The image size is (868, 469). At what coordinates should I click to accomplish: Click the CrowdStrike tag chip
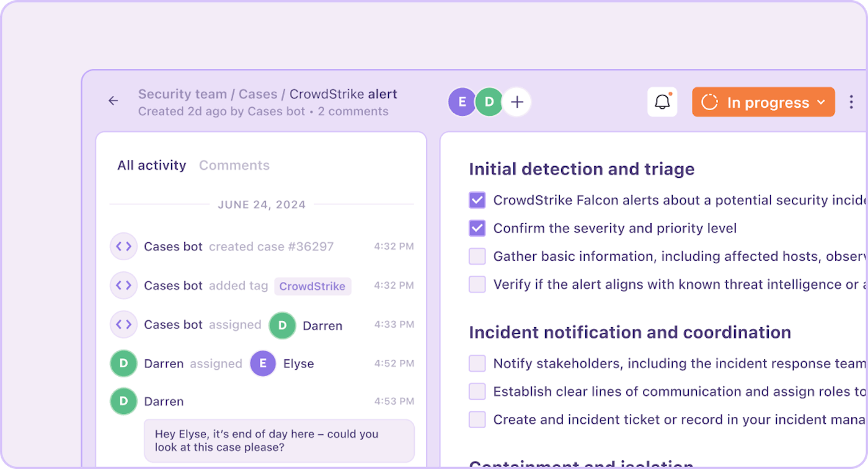tap(312, 286)
